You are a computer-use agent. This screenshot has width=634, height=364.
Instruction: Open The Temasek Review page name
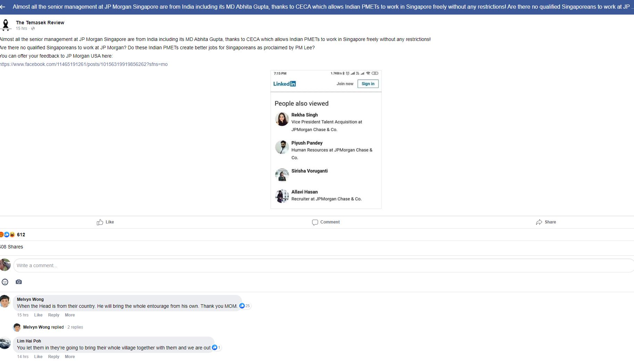[40, 23]
